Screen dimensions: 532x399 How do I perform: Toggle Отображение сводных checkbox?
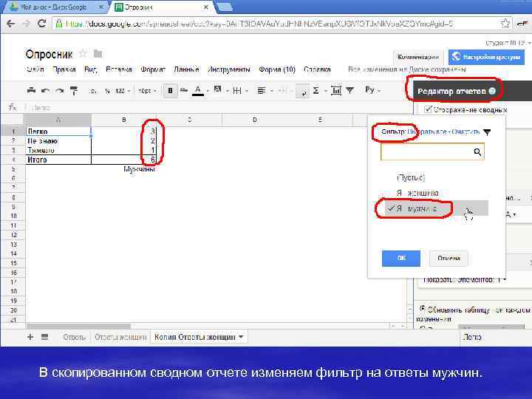coord(428,109)
